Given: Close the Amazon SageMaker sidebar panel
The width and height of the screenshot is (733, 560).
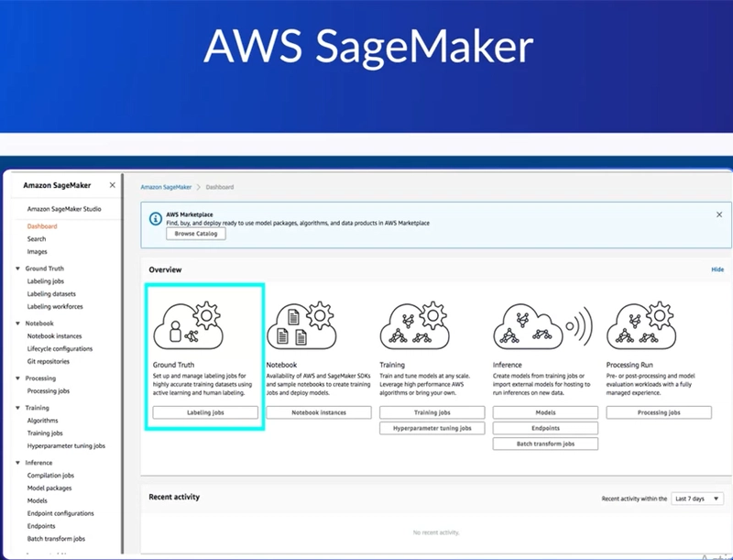Looking at the screenshot, I should [x=112, y=185].
